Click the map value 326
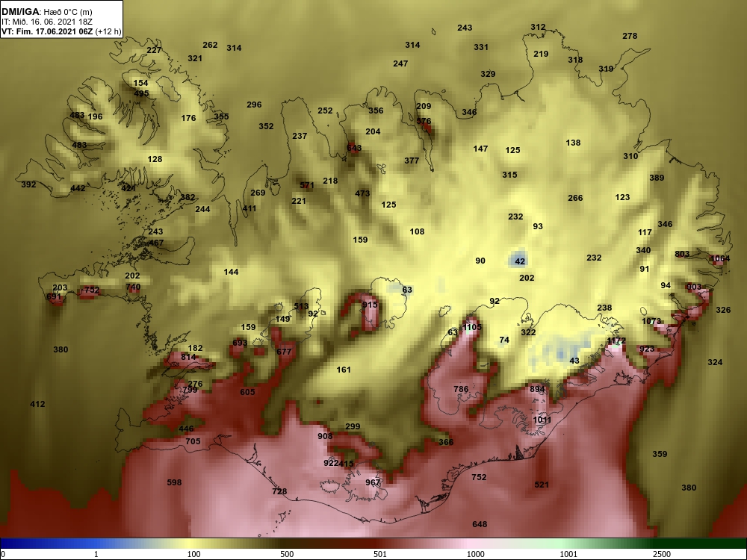The width and height of the screenshot is (747, 560). pos(723,310)
